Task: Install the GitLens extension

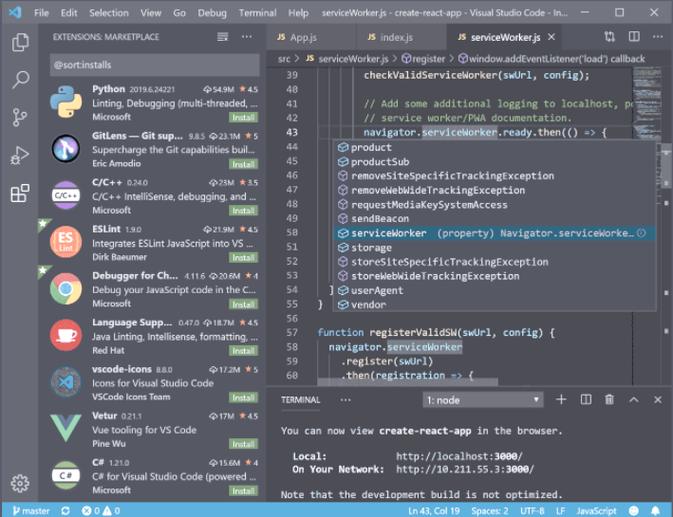Action: [244, 164]
